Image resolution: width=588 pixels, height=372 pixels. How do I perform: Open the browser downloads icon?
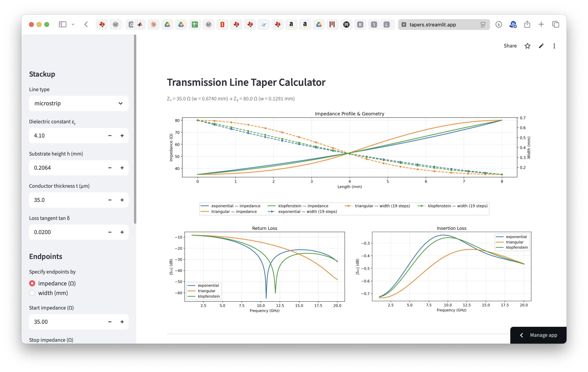499,25
